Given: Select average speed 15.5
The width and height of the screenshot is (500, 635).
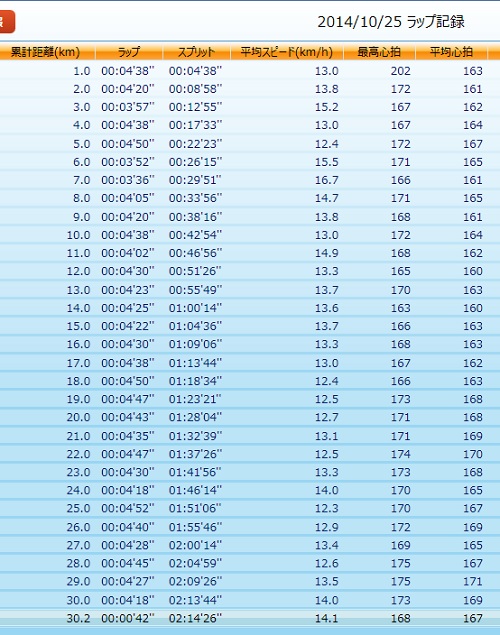Looking at the screenshot, I should tap(327, 162).
